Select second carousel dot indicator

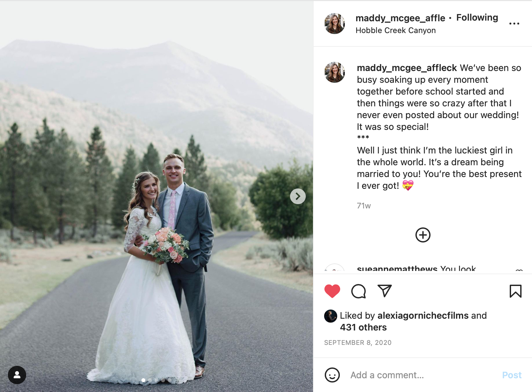coord(150,380)
